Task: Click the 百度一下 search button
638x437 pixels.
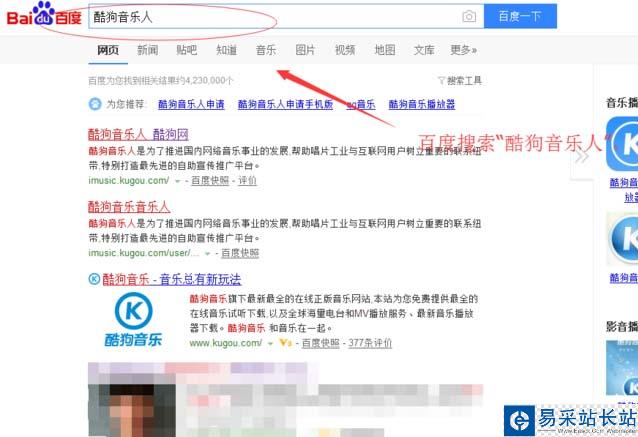Action: click(x=520, y=16)
